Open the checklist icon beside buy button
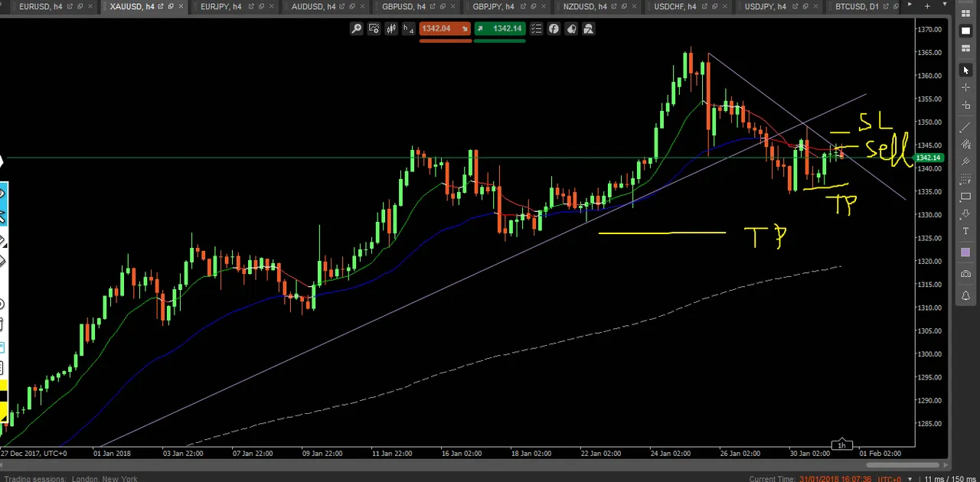Screen dimensions: 980x482 [x=536, y=29]
